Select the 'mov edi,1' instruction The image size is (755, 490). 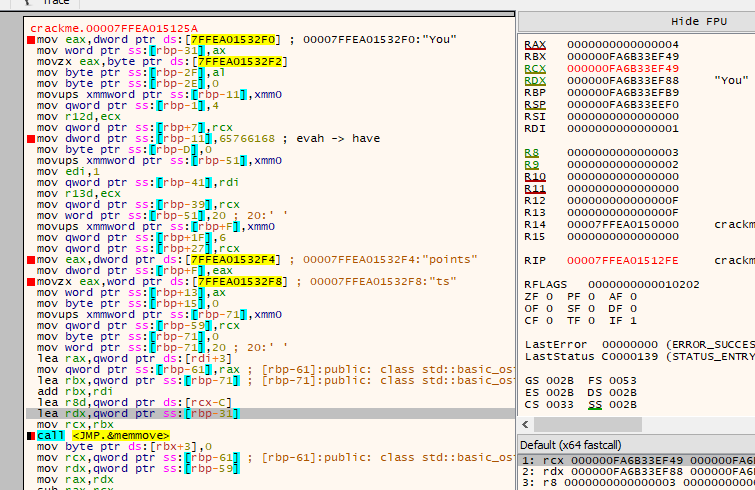click(68, 172)
